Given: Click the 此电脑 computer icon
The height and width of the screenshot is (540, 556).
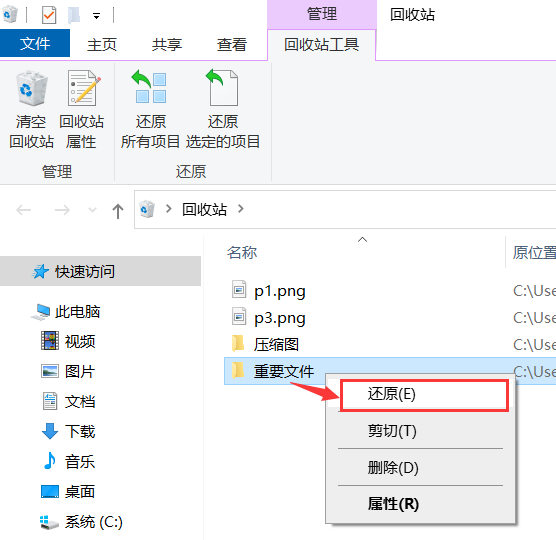Looking at the screenshot, I should [41, 312].
